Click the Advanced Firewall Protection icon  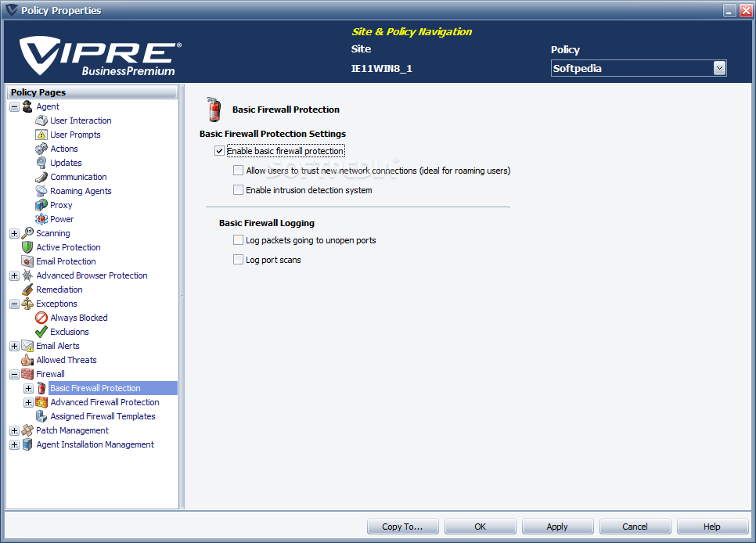tap(41, 402)
